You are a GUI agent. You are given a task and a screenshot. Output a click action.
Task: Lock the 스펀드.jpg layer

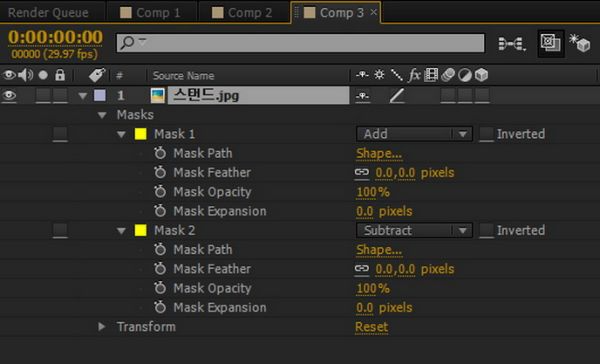coord(60,95)
